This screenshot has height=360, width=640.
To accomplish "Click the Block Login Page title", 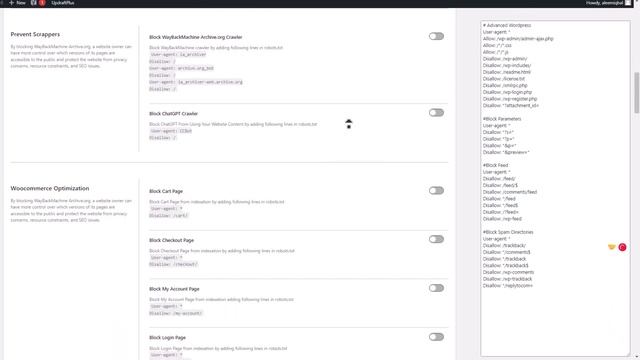I will point(167,338).
